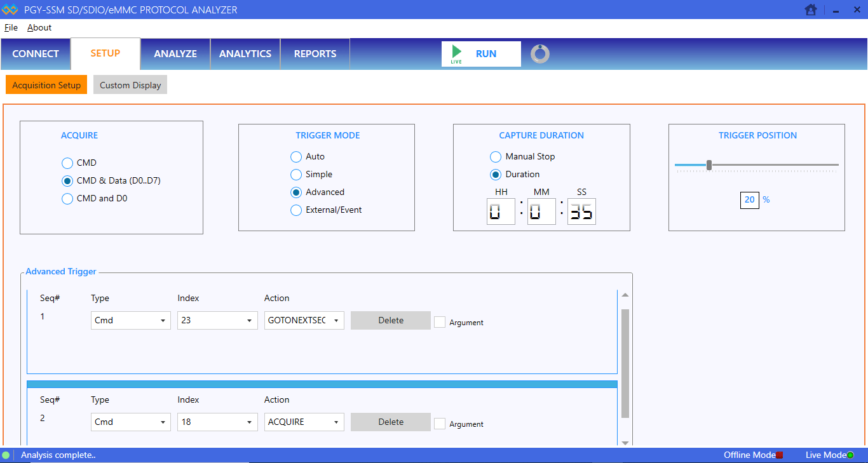
Task: Select Manual Stop capture duration
Action: coord(496,157)
